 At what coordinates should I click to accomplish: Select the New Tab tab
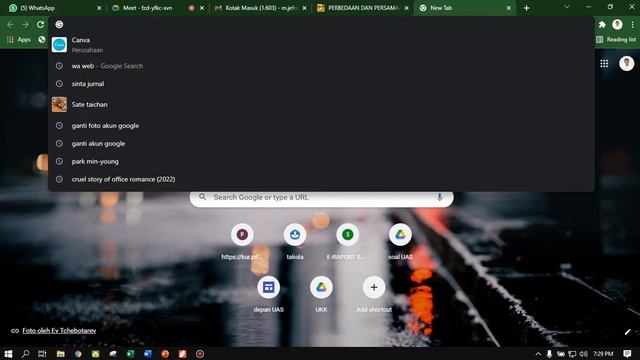coord(464,8)
